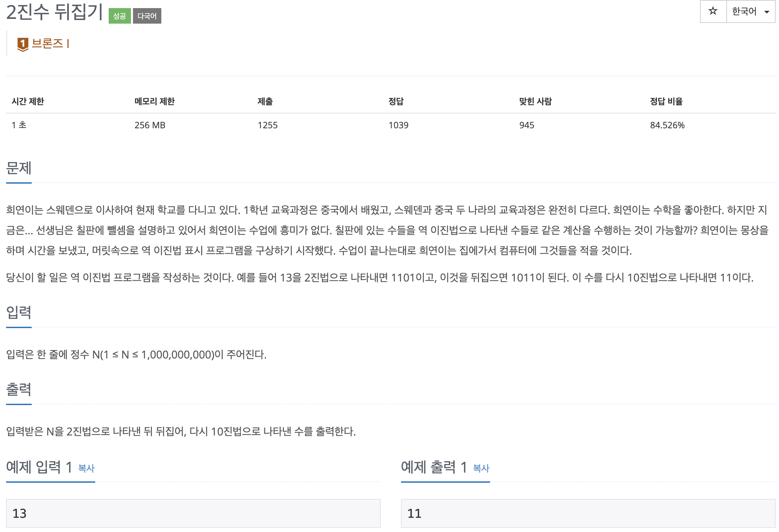
Task: Click the 입력 section heading
Action: 19,313
